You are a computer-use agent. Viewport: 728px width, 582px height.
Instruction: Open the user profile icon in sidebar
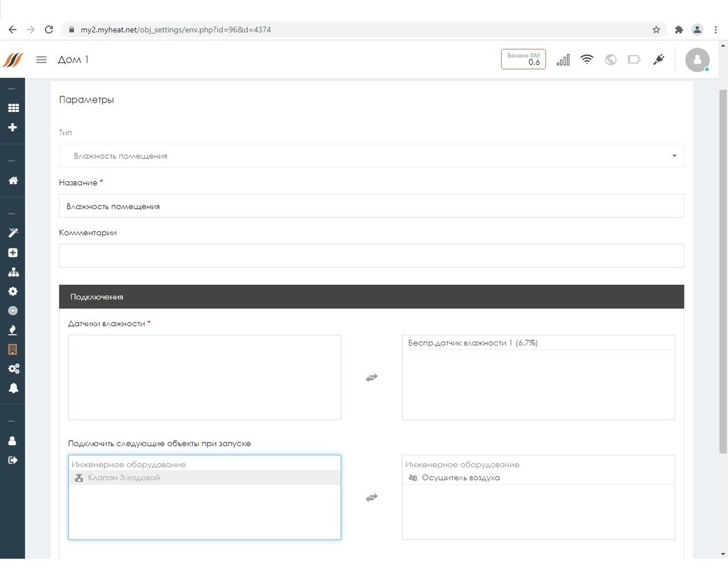13,441
